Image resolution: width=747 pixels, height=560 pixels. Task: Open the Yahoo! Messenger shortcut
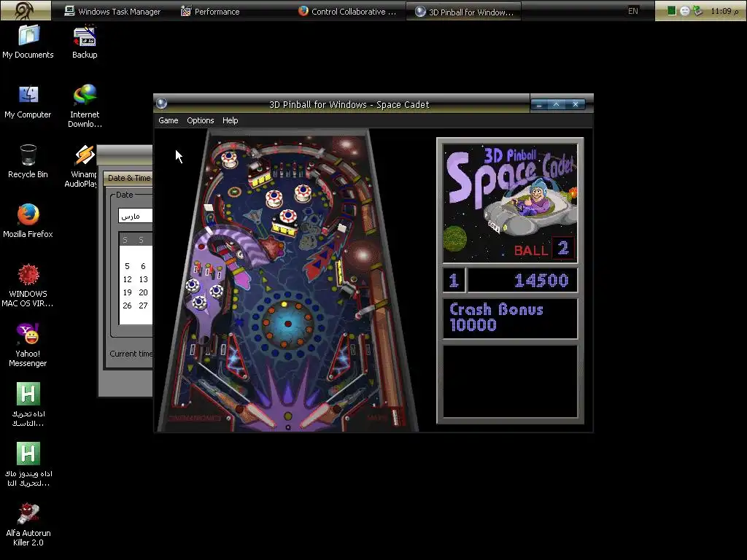coord(28,345)
